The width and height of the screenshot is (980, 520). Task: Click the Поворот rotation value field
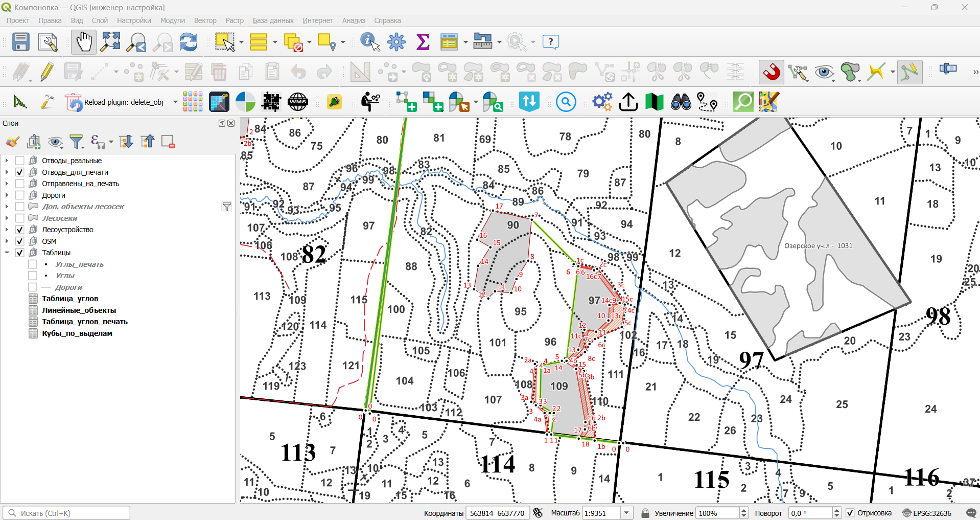pyautogui.click(x=810, y=513)
